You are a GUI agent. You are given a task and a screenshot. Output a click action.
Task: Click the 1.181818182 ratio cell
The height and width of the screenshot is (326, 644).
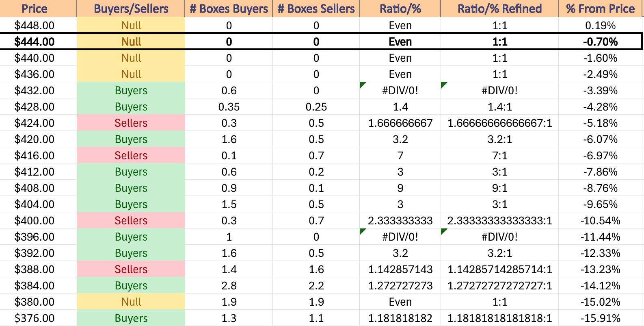click(400, 318)
